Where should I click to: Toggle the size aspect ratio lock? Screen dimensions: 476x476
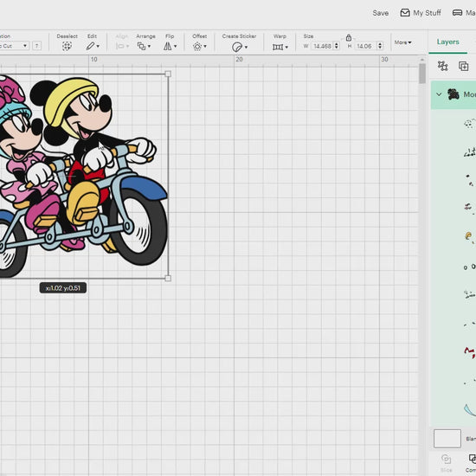click(349, 37)
